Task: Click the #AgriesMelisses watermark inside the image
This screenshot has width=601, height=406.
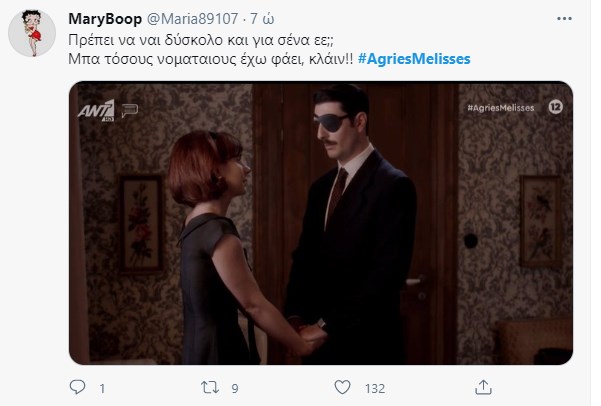Action: coord(501,108)
